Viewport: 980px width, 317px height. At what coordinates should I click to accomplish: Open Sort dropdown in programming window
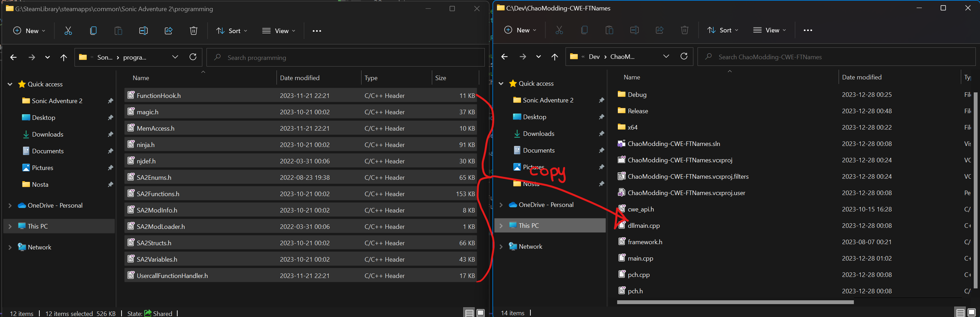click(232, 31)
